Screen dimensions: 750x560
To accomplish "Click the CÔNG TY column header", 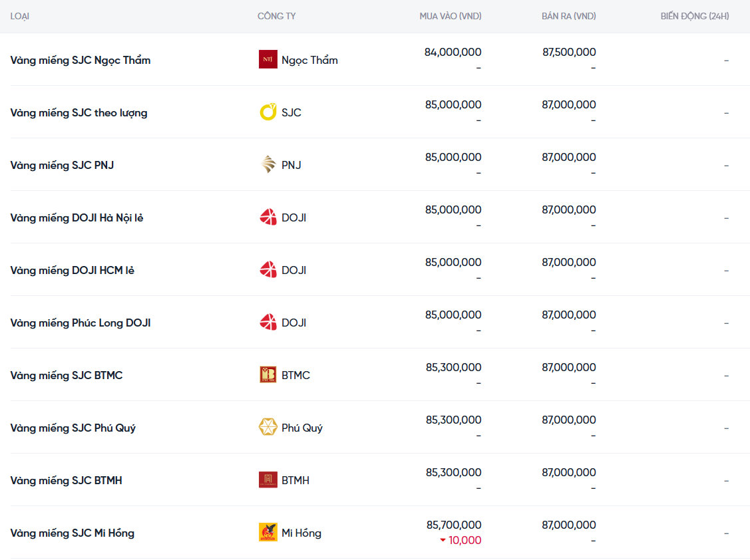I will 276,16.
